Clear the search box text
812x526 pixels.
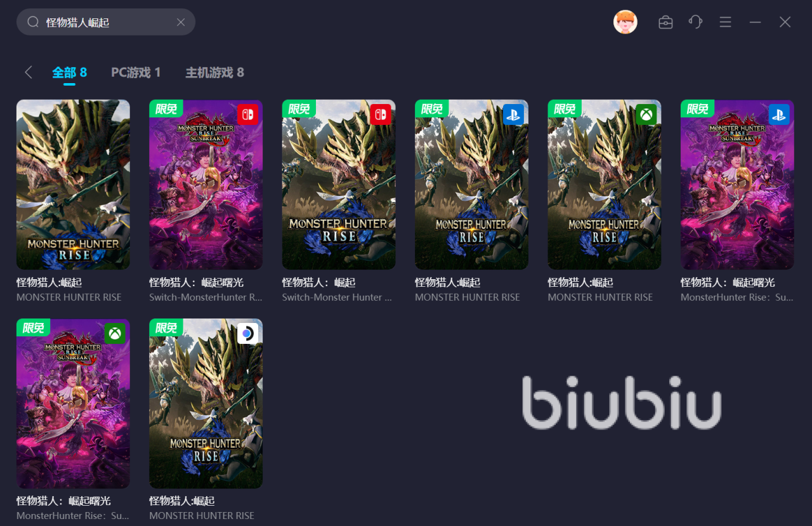(181, 22)
